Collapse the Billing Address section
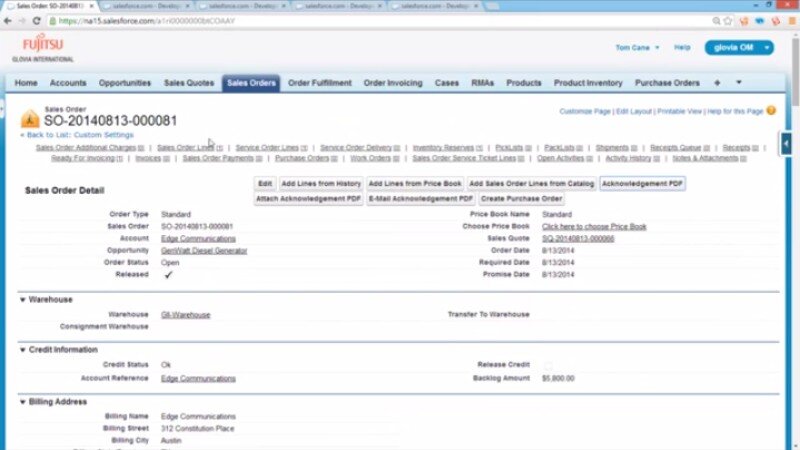 pos(23,402)
